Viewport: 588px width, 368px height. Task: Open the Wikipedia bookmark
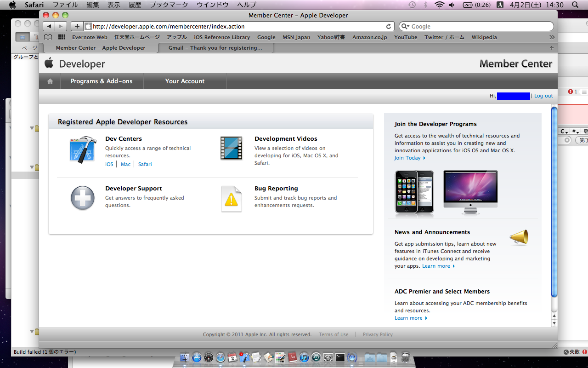pyautogui.click(x=484, y=37)
